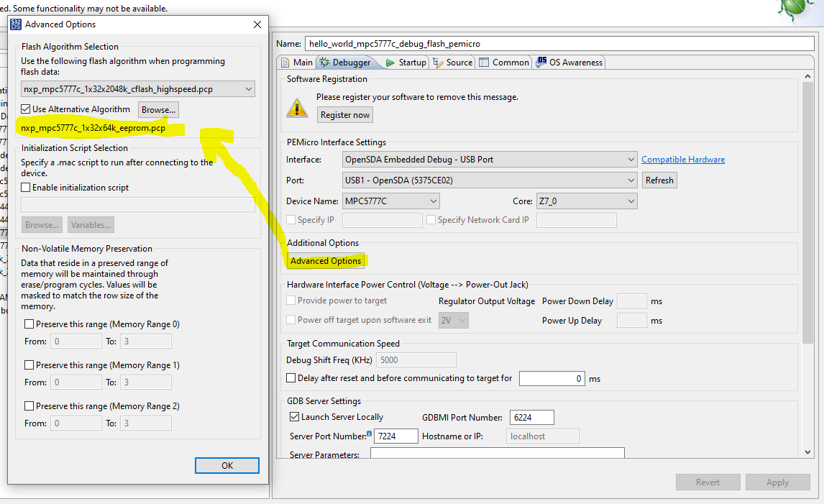Click the Advanced Options dialog title-bar icon
The height and width of the screenshot is (504, 824).
[x=15, y=24]
